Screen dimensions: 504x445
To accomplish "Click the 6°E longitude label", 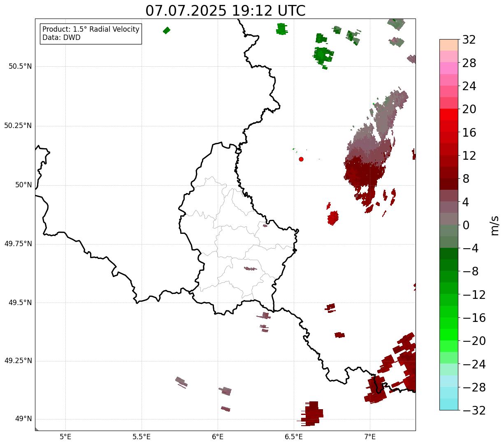I will (218, 436).
